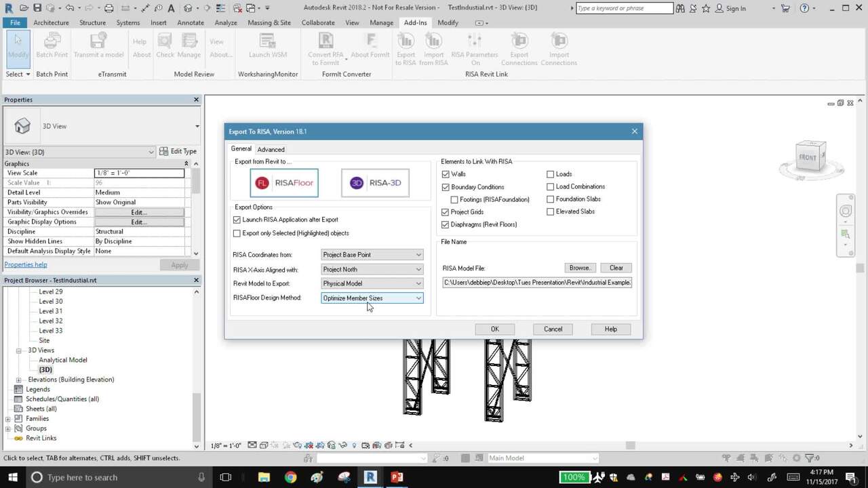Clear the RISA Model File path
868x488 pixels.
(616, 268)
